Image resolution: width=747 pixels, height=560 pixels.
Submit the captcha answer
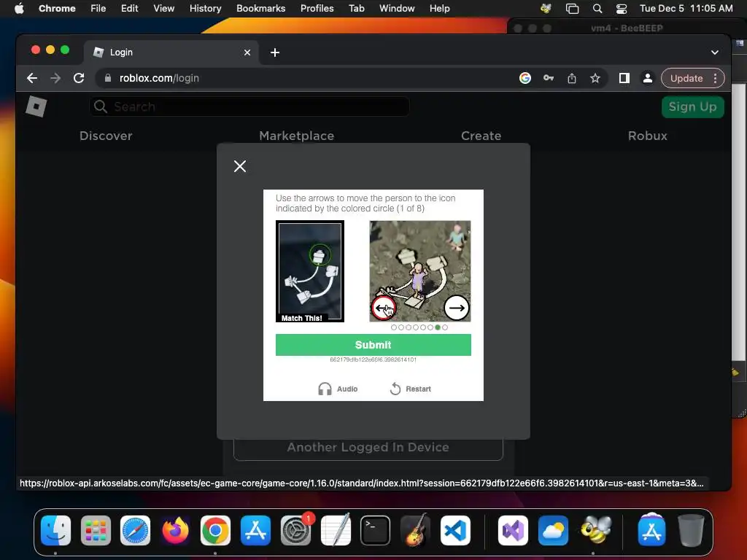[x=373, y=345]
